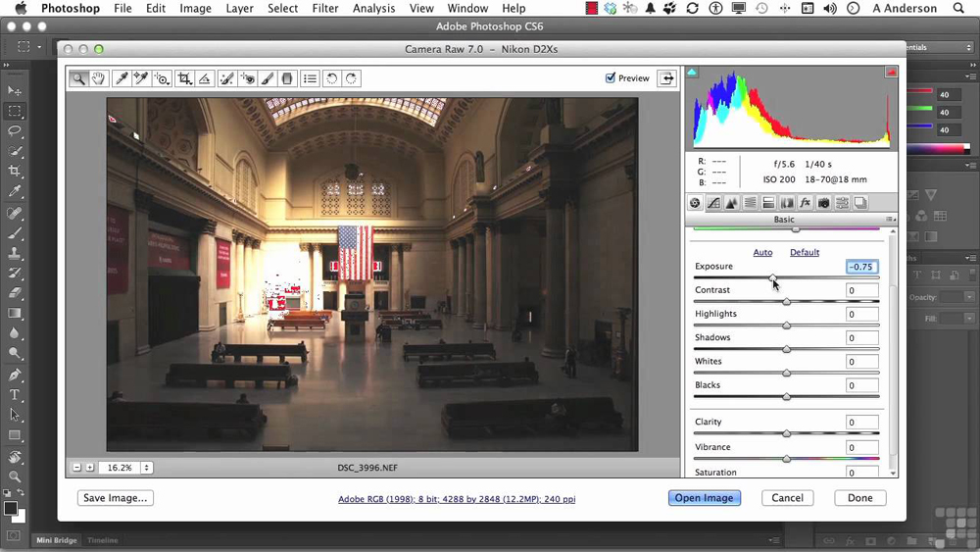Open the Tone Curve panel tab
This screenshot has height=552, width=980.
(x=713, y=203)
